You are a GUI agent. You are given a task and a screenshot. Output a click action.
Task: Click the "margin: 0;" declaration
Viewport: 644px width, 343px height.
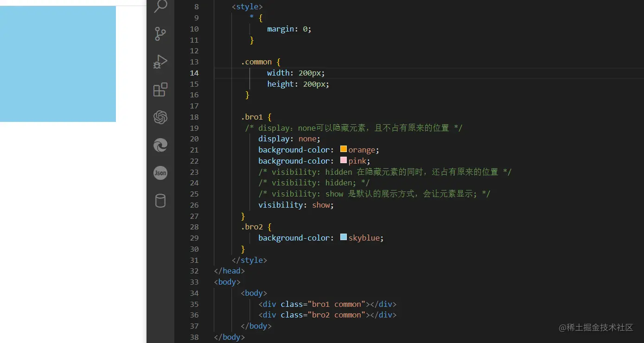289,29
